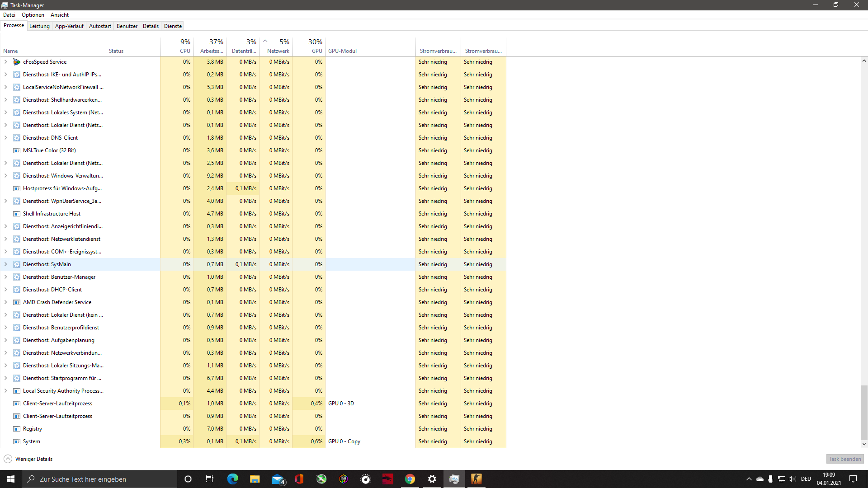Open the Optionen menu
Viewport: 868px width, 488px height.
[x=33, y=14]
